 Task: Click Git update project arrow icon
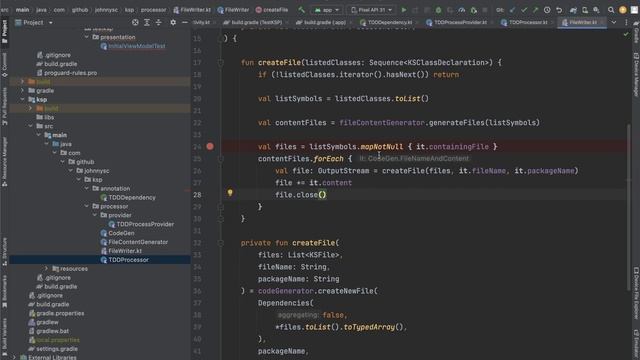pyautogui.click(x=512, y=10)
